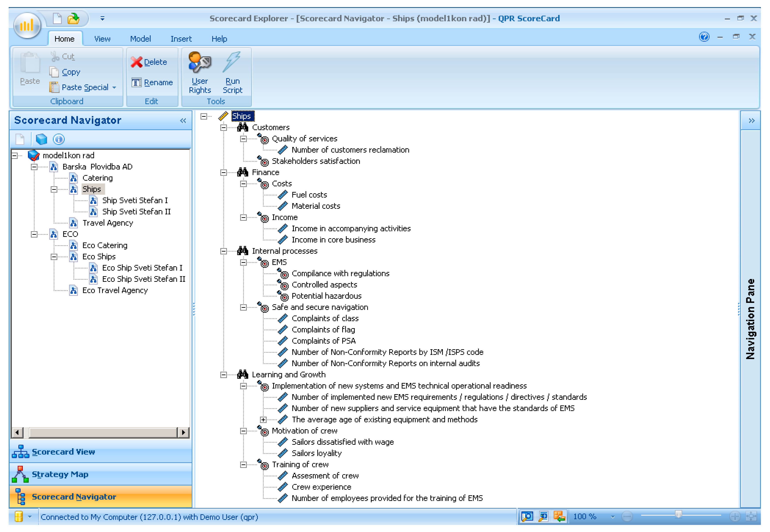This screenshot has height=532, width=770.
Task: Open the Model ribbon tab
Action: 140,39
